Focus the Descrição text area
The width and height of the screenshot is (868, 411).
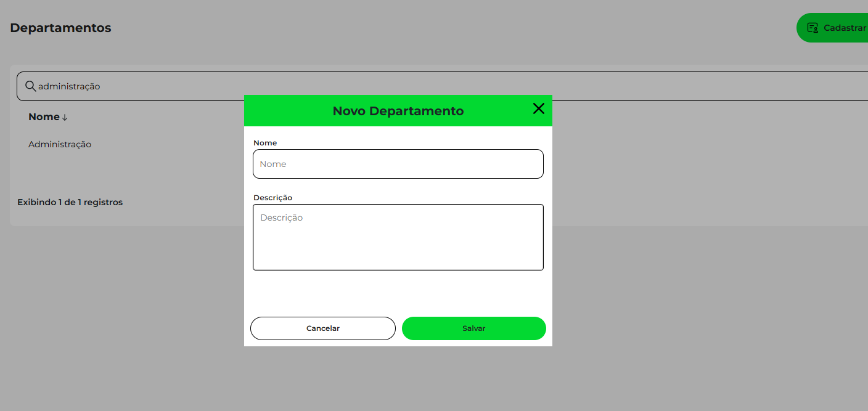[x=398, y=237]
